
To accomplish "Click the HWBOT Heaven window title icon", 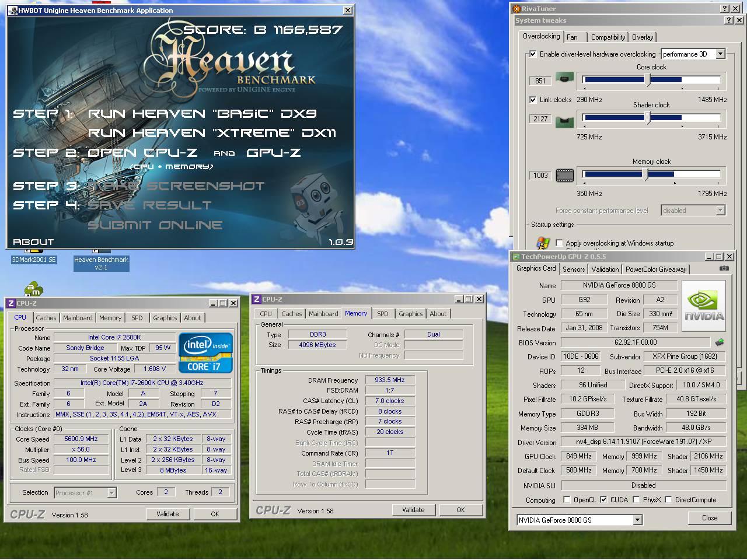I will click(x=13, y=10).
